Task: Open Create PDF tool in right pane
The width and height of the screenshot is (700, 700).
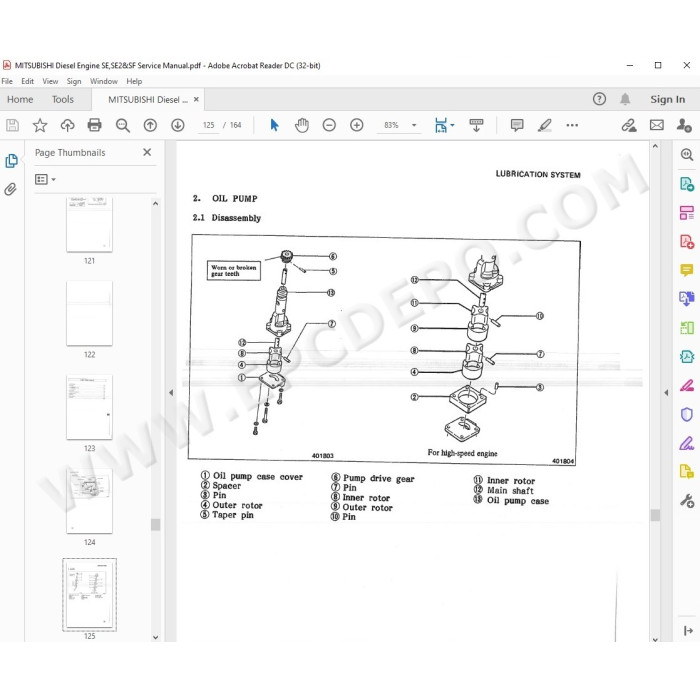Action: pos(687,242)
